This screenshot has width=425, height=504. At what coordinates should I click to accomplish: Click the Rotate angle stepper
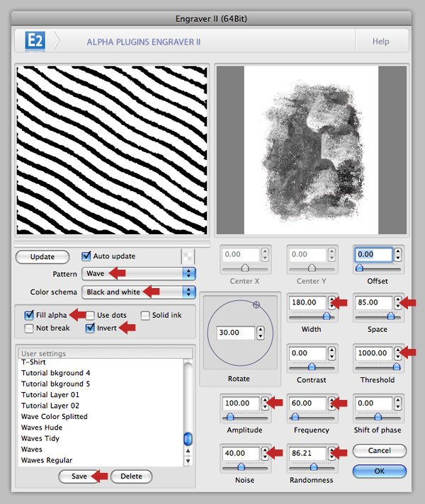point(260,333)
